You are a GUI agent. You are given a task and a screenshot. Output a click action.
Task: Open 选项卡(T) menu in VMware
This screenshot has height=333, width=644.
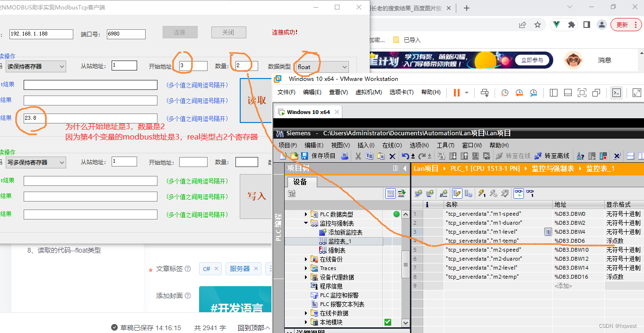400,92
